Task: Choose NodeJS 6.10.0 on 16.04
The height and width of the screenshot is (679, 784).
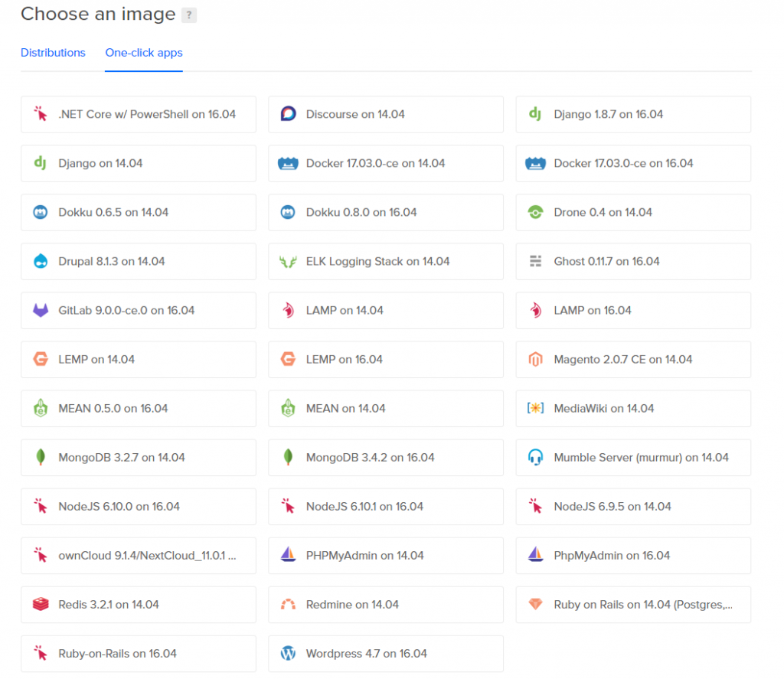Action: pyautogui.click(x=139, y=507)
